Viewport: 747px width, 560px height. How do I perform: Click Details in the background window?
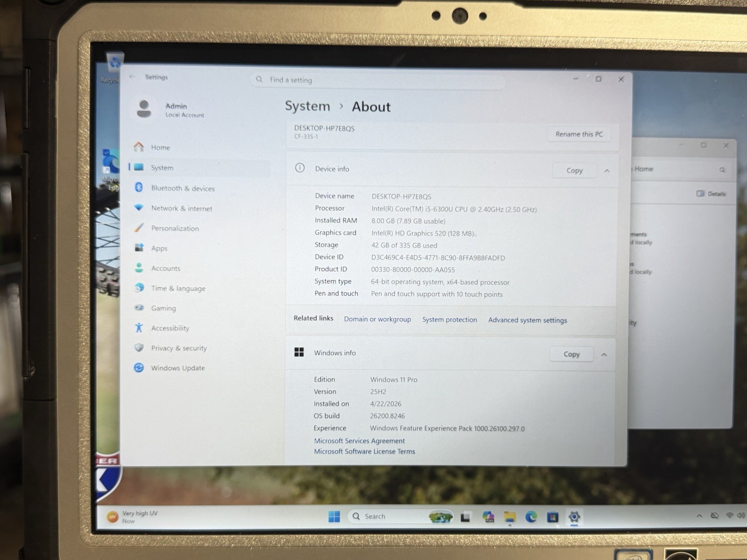(711, 194)
